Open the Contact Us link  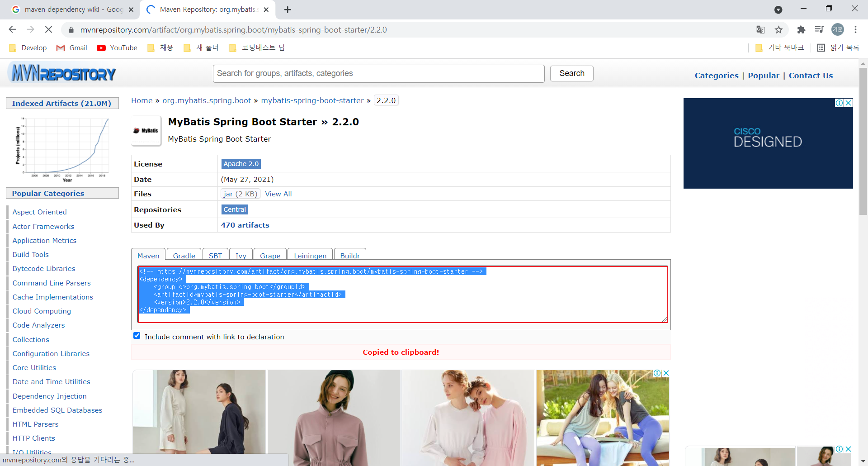(x=811, y=76)
